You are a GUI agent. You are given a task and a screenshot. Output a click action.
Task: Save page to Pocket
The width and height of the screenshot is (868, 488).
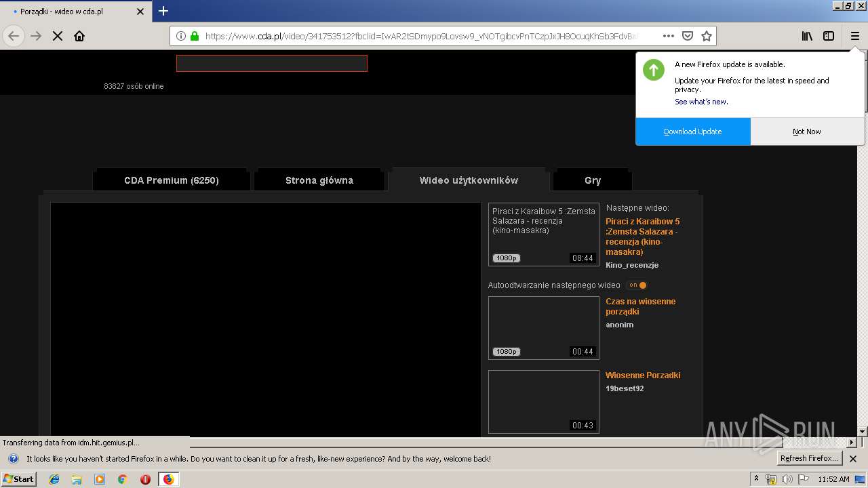click(x=687, y=36)
